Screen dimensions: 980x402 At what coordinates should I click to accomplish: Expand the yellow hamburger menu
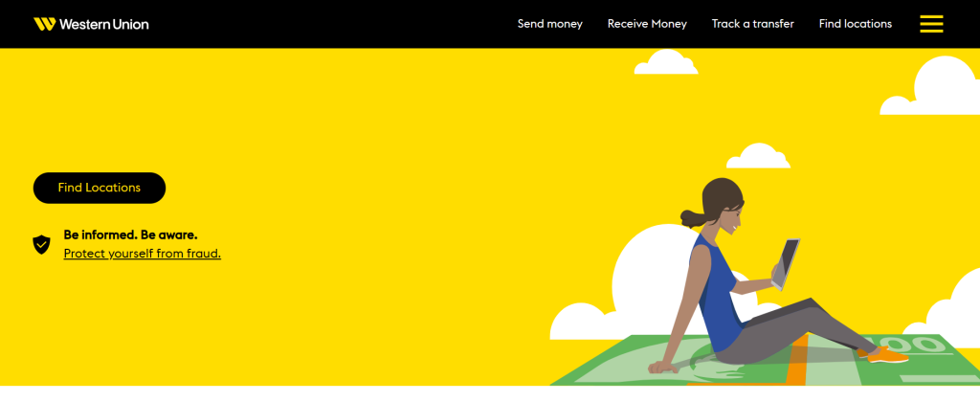click(931, 24)
